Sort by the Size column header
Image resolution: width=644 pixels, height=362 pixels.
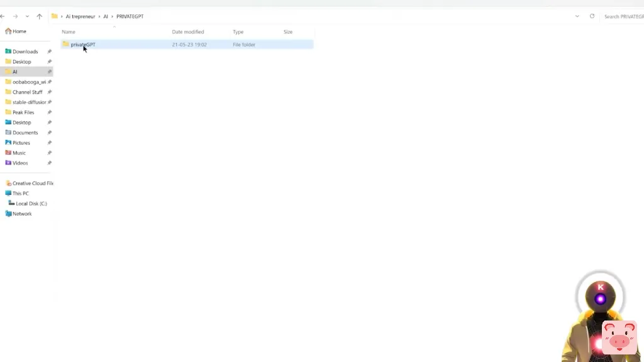click(288, 31)
